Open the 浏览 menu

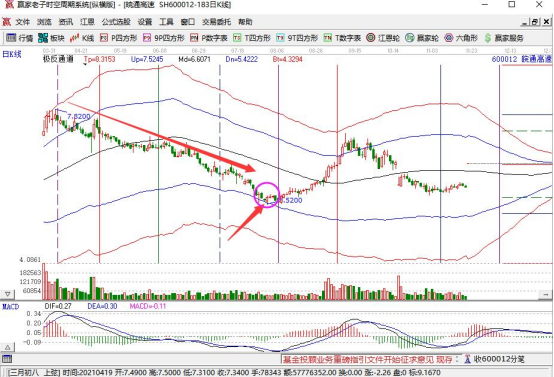44,22
